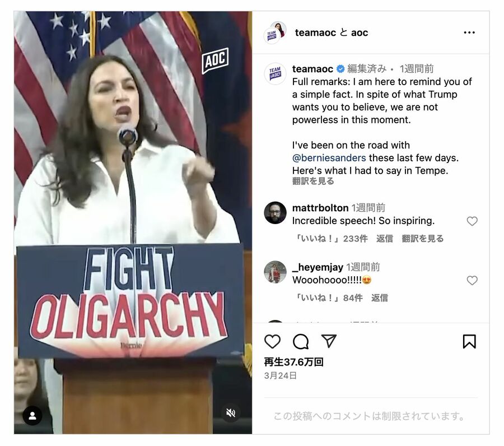Screen dimensions: 504x446
Task: Like the post with heart icon
Action: (272, 341)
